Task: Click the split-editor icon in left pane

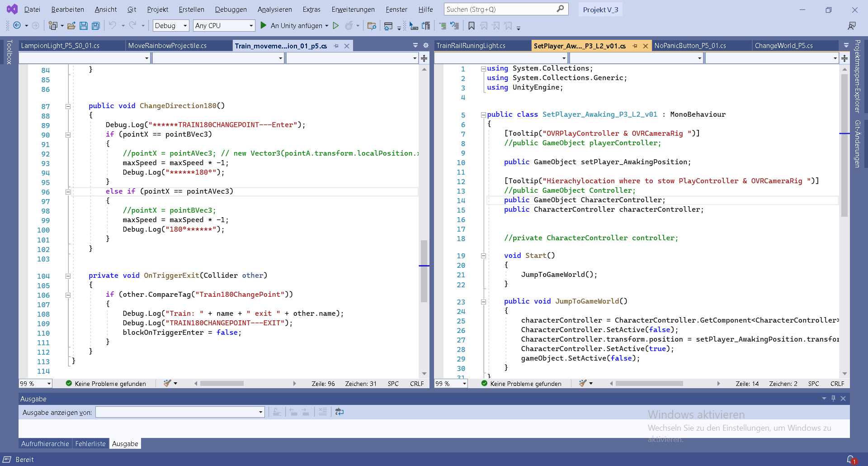Action: tap(424, 58)
